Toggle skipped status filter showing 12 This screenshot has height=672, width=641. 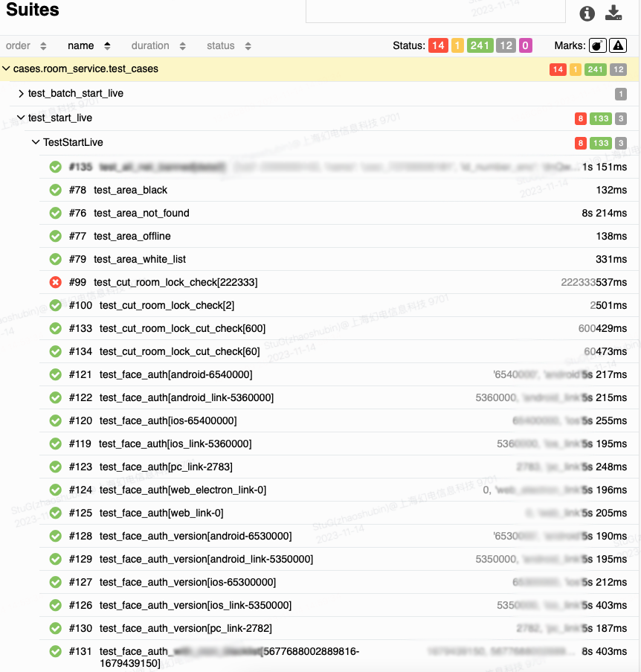pyautogui.click(x=506, y=45)
